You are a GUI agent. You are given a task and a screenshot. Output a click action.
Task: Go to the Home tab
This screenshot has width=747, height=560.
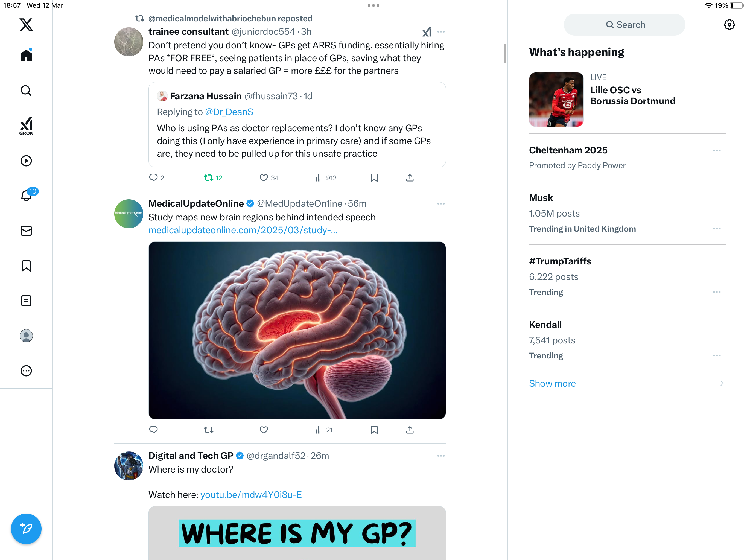[26, 56]
